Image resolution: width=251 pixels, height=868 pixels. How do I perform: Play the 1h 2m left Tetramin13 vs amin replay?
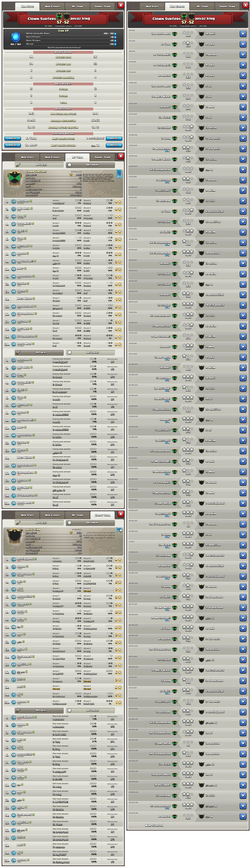[243, 65]
